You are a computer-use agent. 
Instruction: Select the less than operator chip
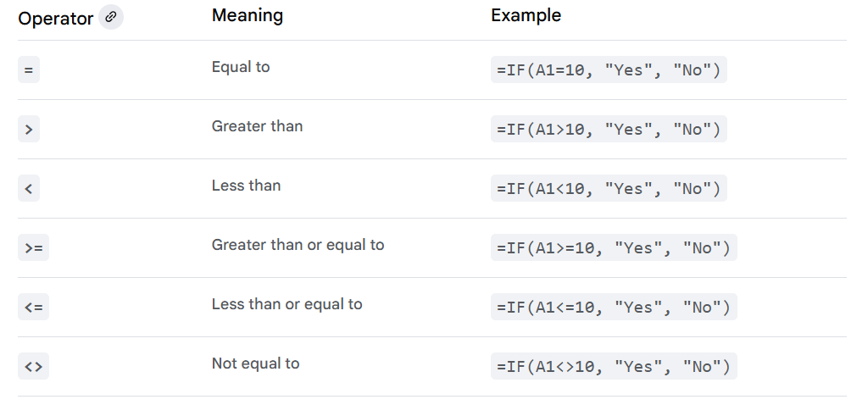coord(28,189)
